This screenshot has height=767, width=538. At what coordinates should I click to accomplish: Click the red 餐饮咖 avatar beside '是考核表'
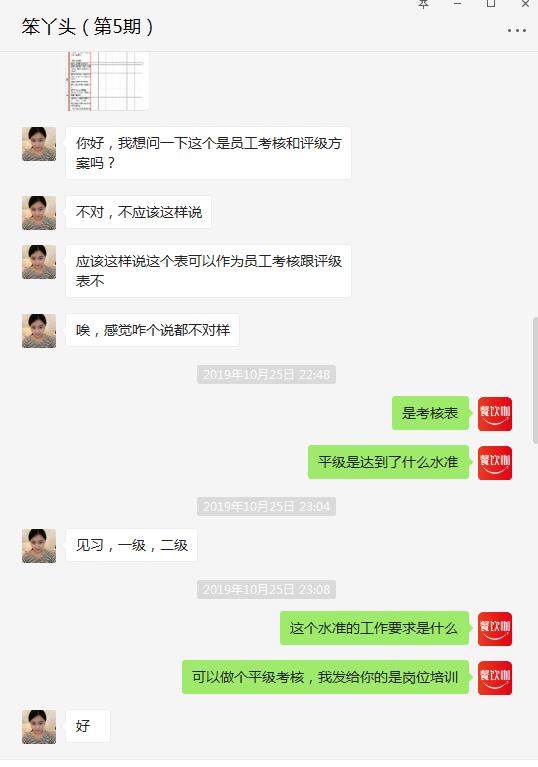494,414
